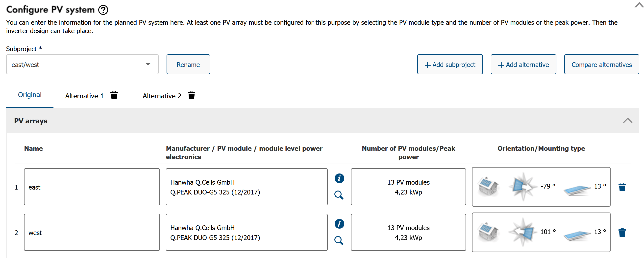The height and width of the screenshot is (258, 644).
Task: Search PV module for the east array
Action: click(339, 195)
